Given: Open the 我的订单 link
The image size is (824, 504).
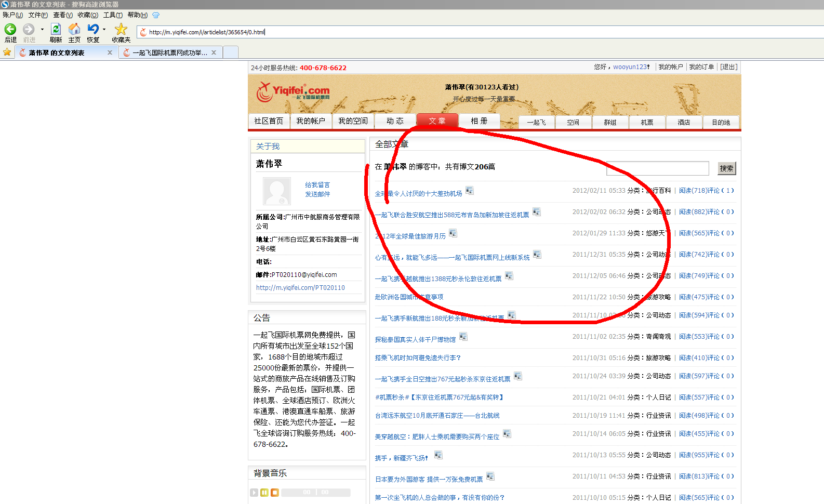Looking at the screenshot, I should (701, 67).
